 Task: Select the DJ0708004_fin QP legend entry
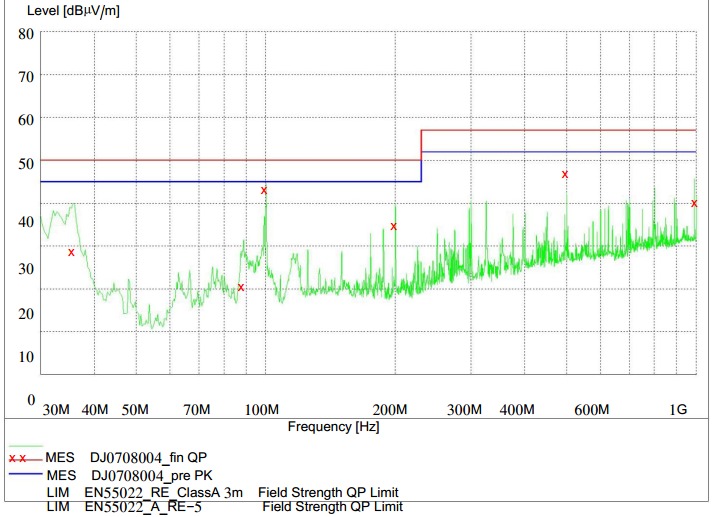(x=148, y=457)
